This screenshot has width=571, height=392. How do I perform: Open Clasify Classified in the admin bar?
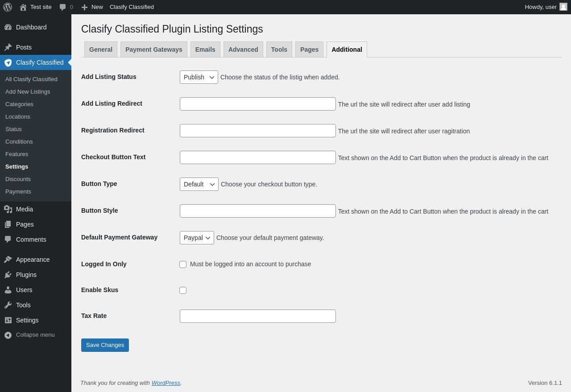pos(132,7)
